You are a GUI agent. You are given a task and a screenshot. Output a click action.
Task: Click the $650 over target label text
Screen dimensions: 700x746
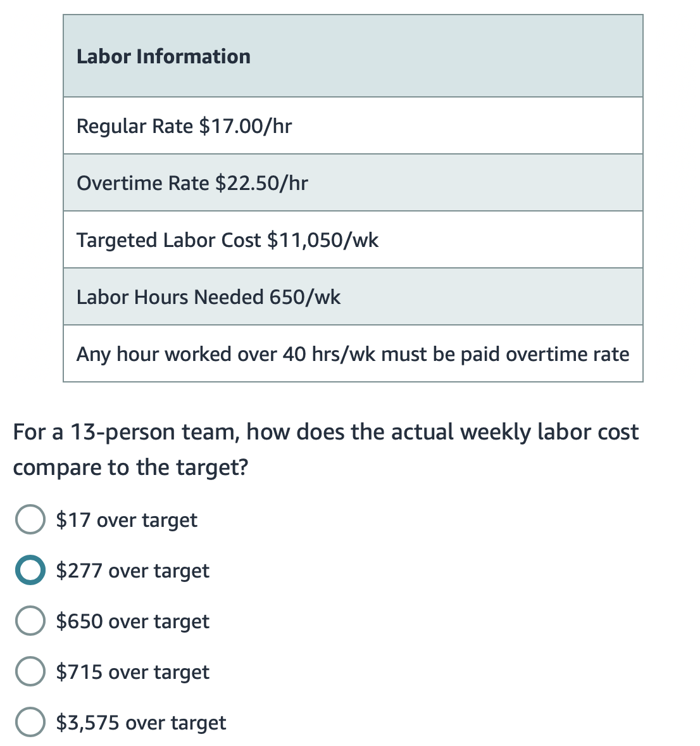pos(133,621)
